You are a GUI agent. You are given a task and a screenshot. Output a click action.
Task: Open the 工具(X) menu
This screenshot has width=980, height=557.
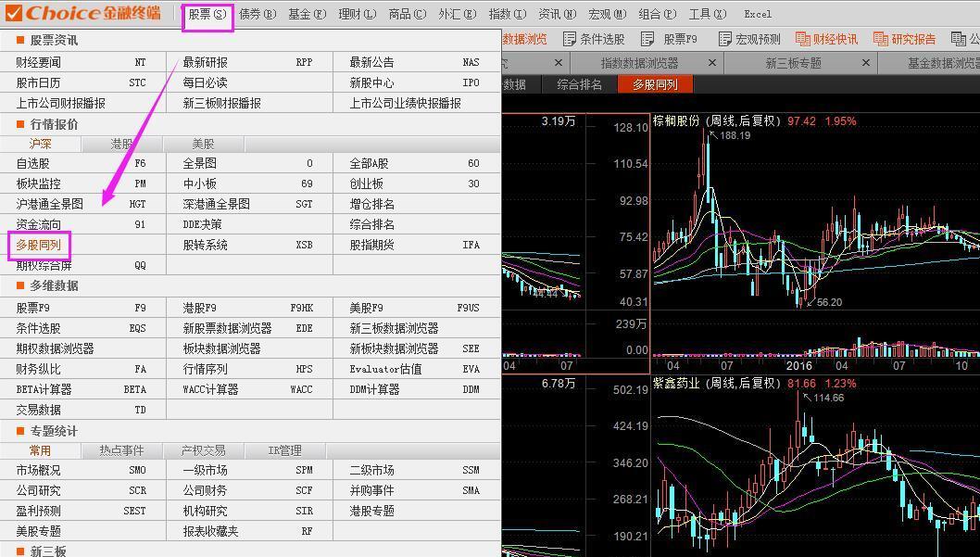(708, 15)
